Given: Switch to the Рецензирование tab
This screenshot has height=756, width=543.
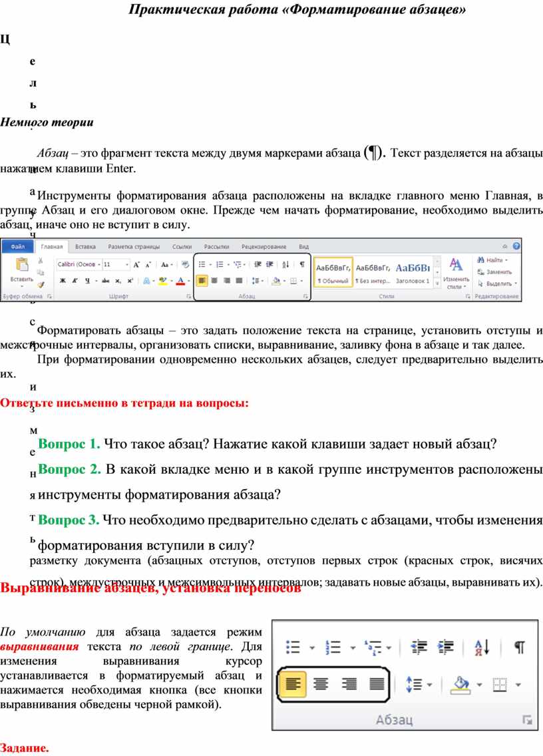Looking at the screenshot, I should (264, 246).
